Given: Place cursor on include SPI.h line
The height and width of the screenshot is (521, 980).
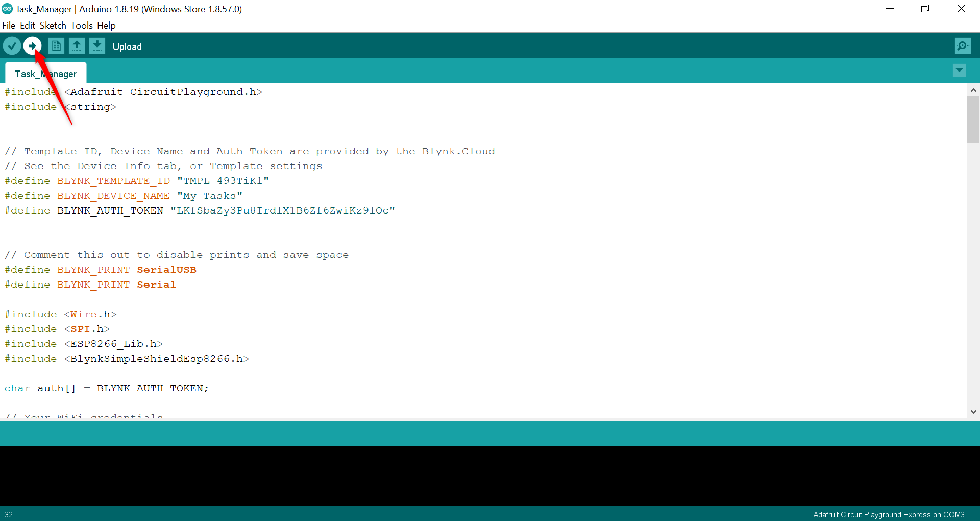Looking at the screenshot, I should (x=57, y=329).
